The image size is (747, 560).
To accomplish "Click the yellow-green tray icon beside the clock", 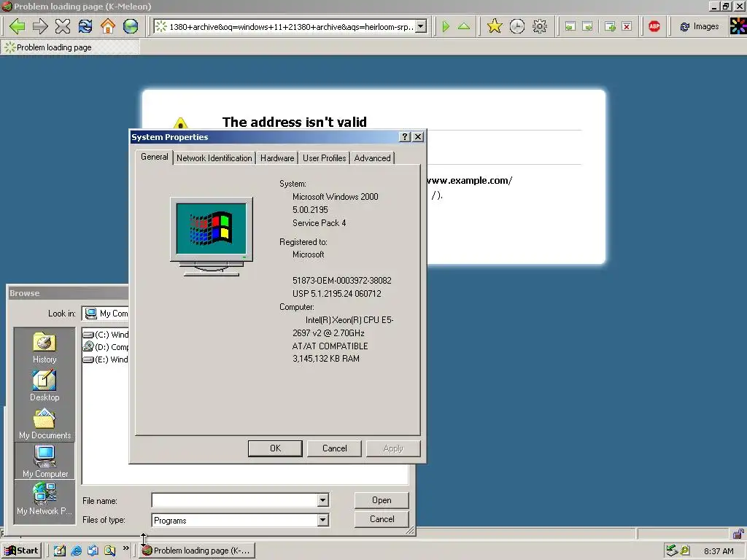I will (685, 551).
